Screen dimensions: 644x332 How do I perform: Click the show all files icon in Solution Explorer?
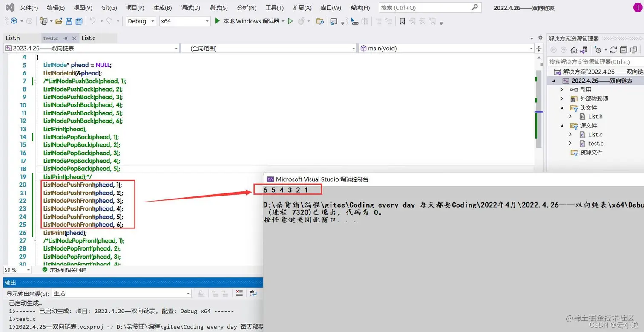point(634,50)
